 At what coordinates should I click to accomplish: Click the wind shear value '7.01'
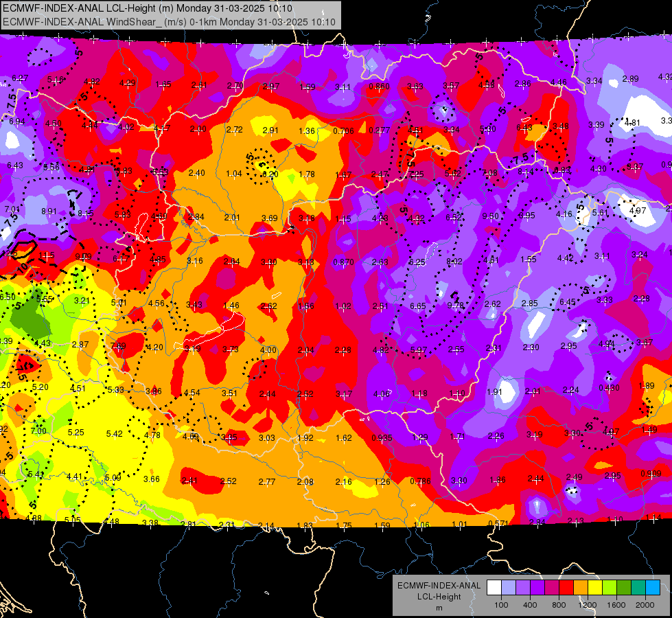12,209
